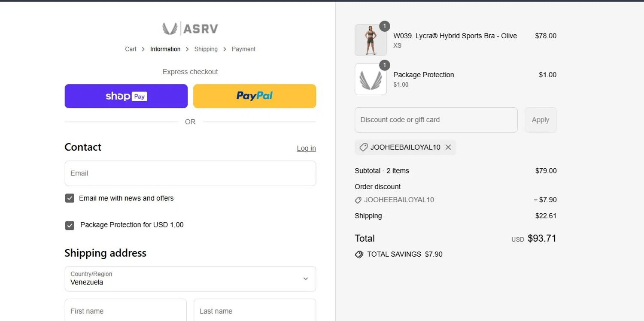The height and width of the screenshot is (321, 644).
Task: Select the Information breadcrumb step
Action: [x=165, y=49]
